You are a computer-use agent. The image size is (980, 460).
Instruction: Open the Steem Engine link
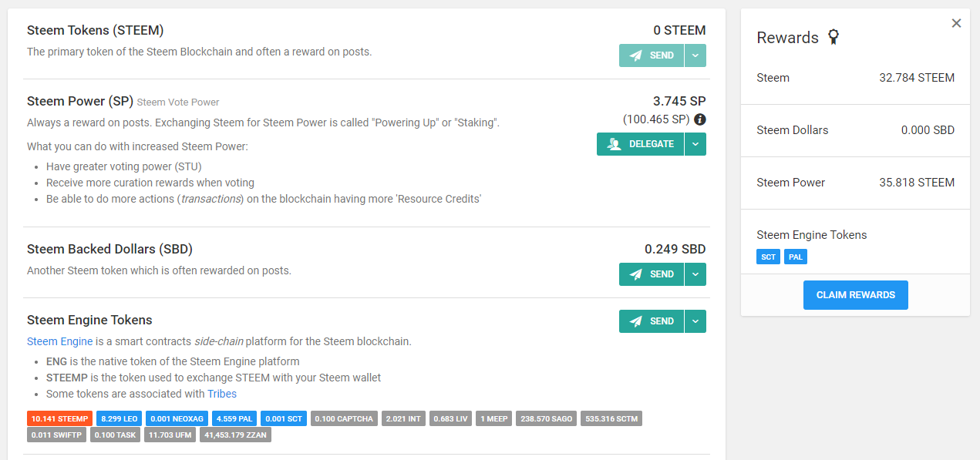[59, 341]
